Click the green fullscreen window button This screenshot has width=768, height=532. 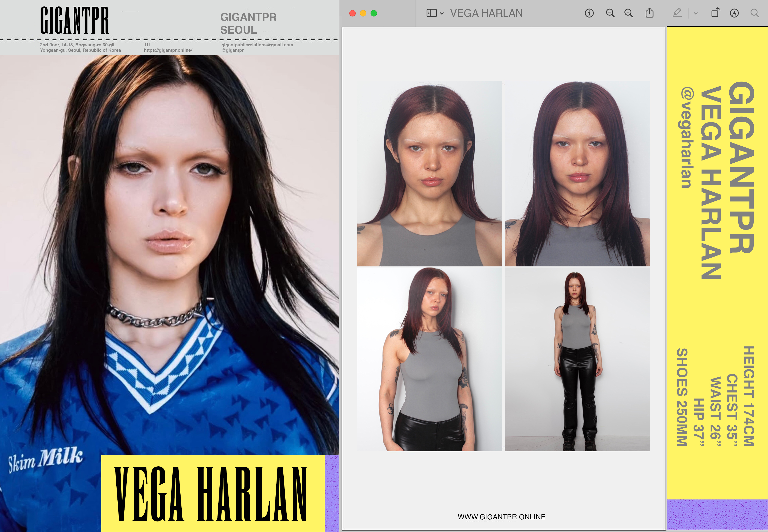point(374,13)
